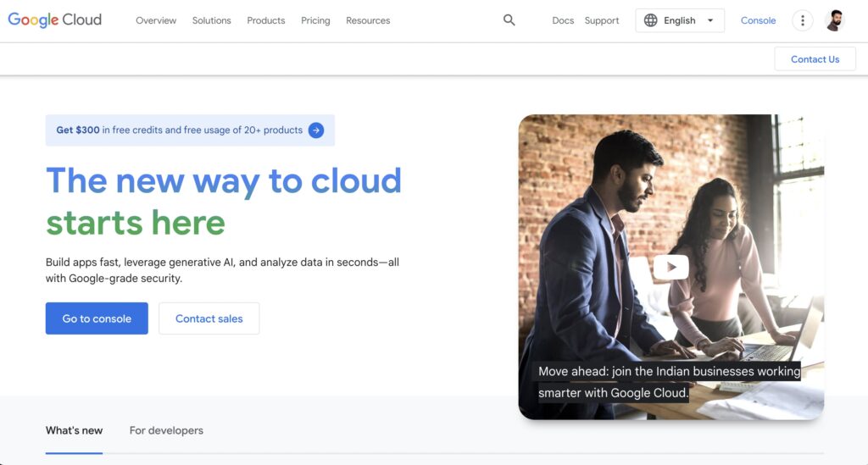Open the Solutions menu
Viewport: 868px width, 465px height.
211,20
